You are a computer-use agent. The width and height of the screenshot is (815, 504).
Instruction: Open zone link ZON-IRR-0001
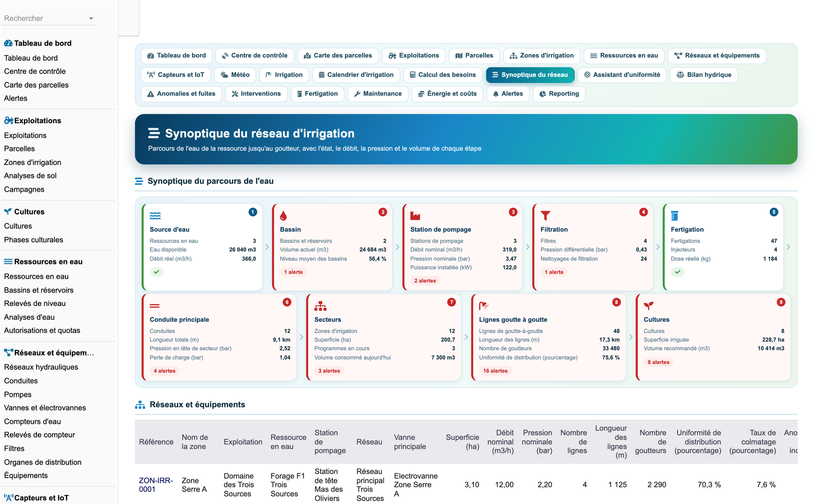(x=155, y=485)
